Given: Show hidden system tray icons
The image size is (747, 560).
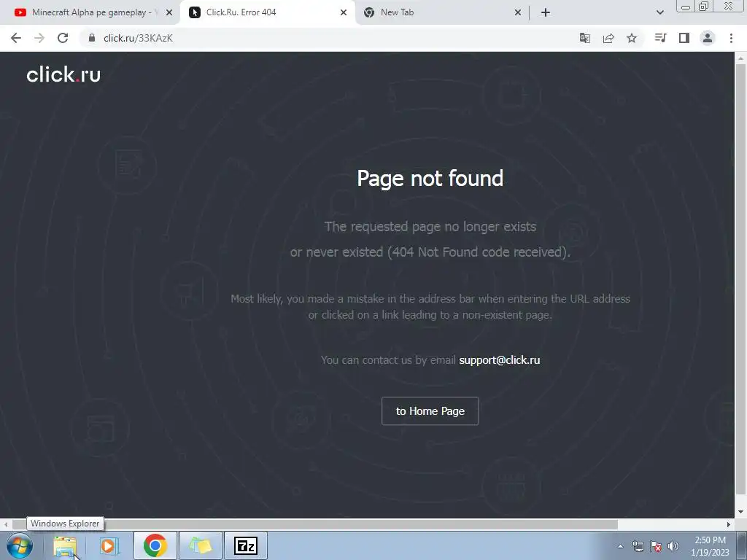Looking at the screenshot, I should 620,546.
